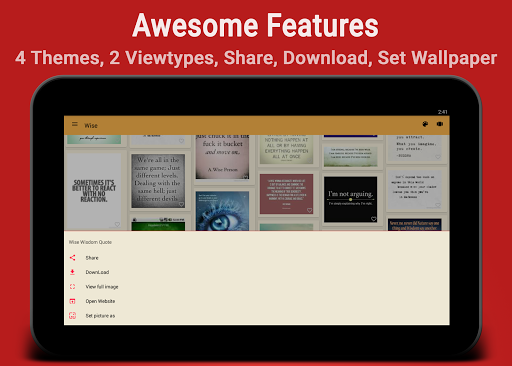Image resolution: width=512 pixels, height=366 pixels.
Task: Tap the View full image icon
Action: pyautogui.click(x=72, y=287)
